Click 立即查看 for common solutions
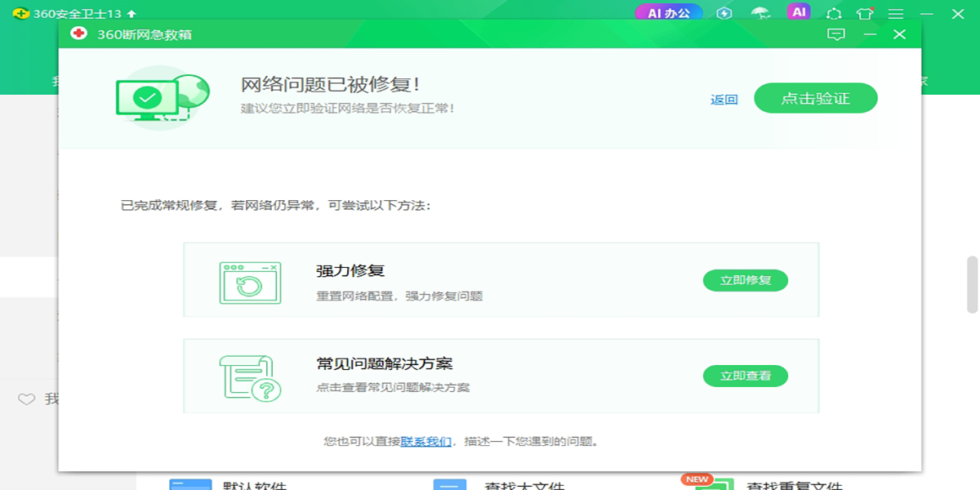Viewport: 980px width, 490px height. point(745,376)
